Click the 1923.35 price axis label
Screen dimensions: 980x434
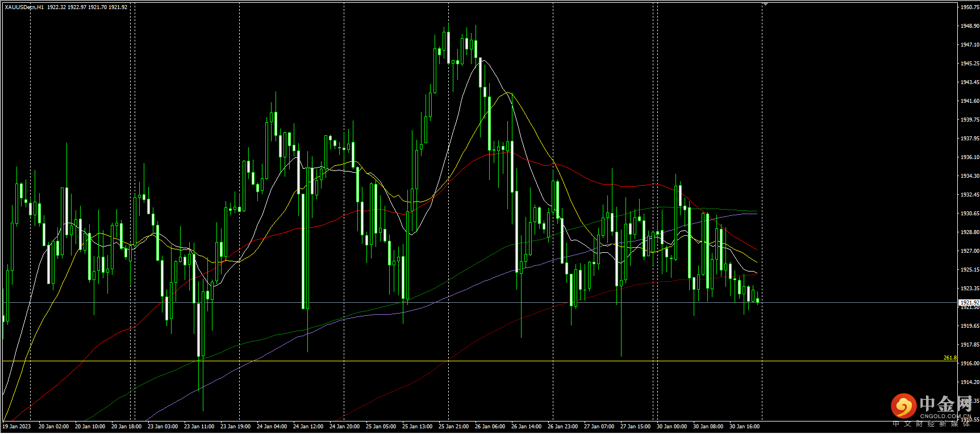click(970, 289)
